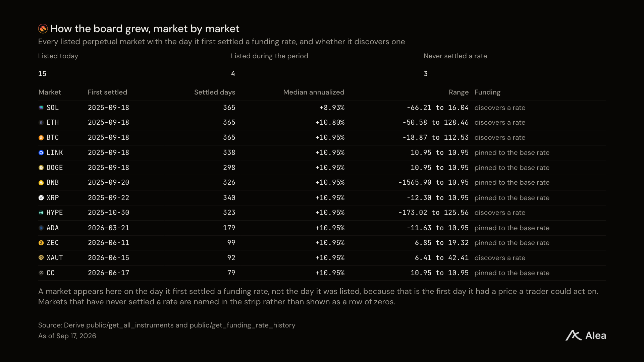Click the XRP white icon
This screenshot has height=362, width=644.
41,198
